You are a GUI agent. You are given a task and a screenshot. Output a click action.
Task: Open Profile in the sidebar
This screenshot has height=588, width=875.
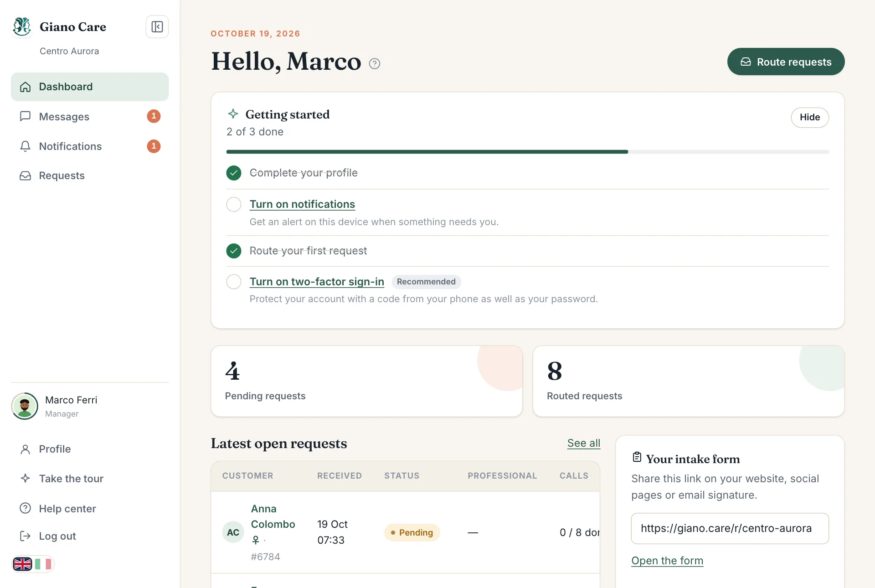pos(90,449)
